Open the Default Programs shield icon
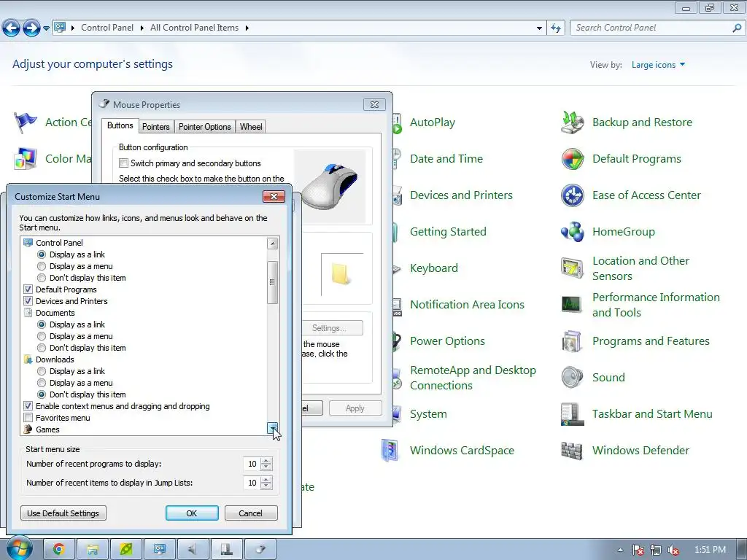Image resolution: width=747 pixels, height=560 pixels. [x=572, y=159]
